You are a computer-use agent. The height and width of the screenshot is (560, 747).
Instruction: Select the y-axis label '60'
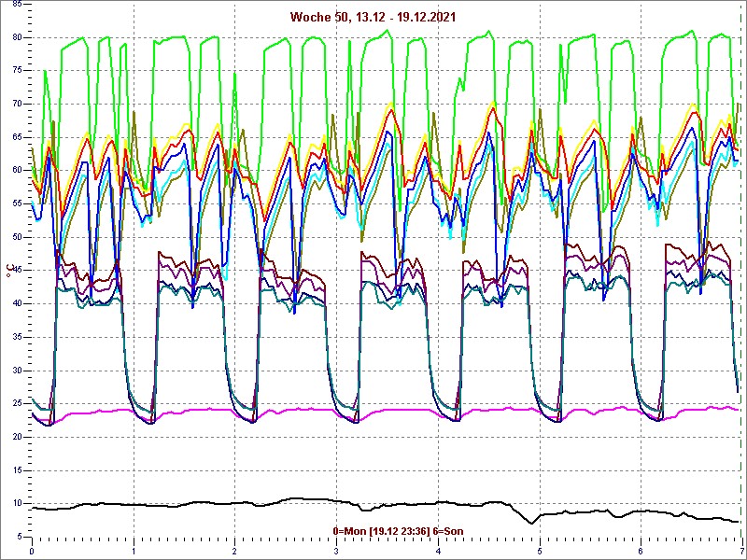pos(17,171)
